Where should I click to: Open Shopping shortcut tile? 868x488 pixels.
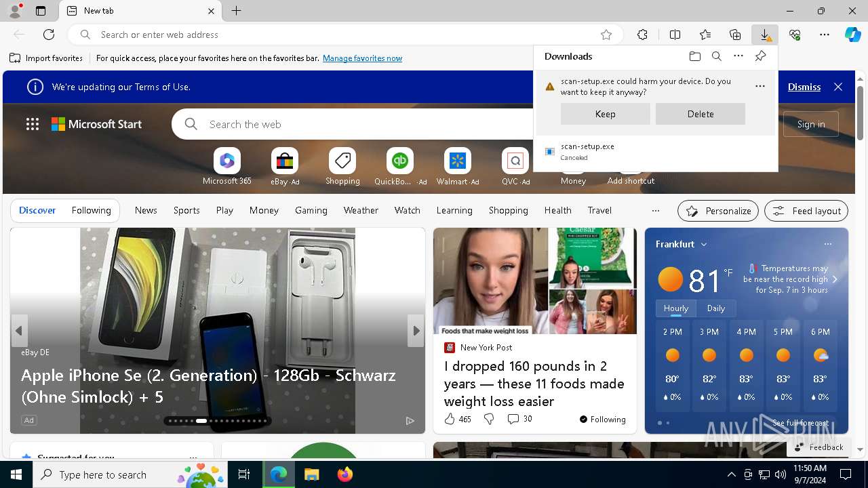(342, 167)
